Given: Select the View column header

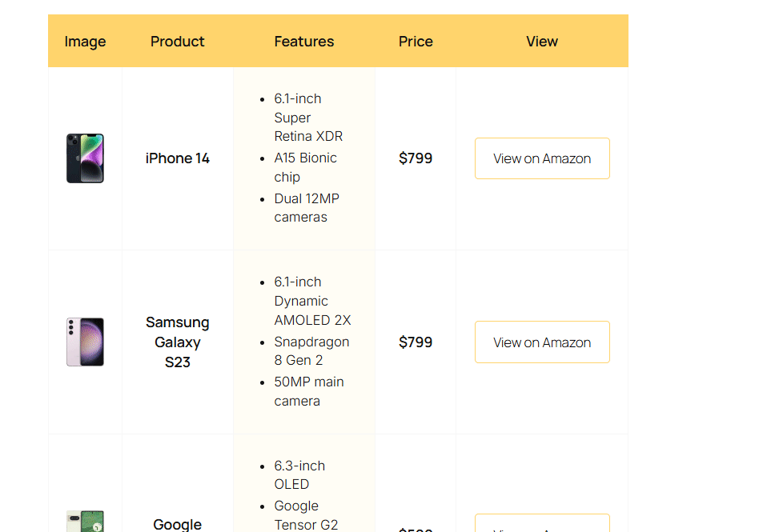Looking at the screenshot, I should (542, 42).
